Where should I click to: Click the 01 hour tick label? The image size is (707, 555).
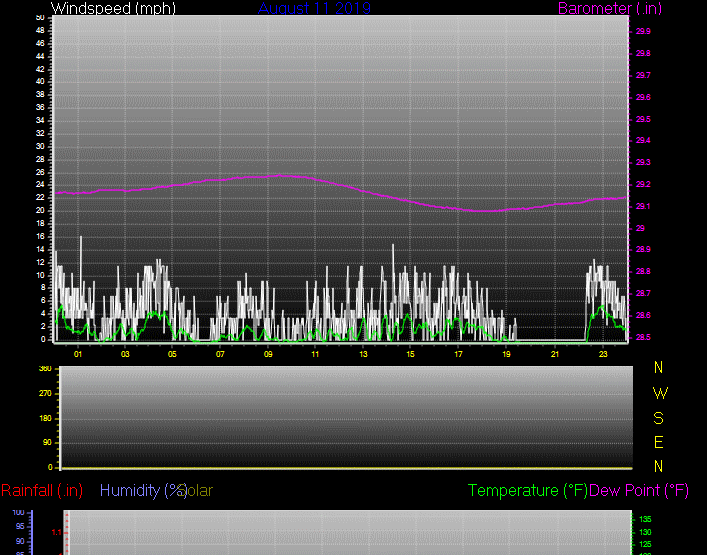[x=78, y=354]
